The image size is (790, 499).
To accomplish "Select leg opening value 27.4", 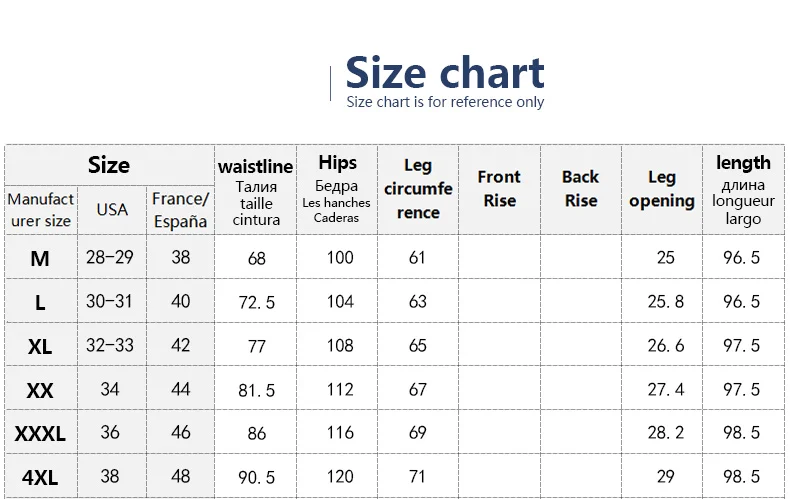I will [x=666, y=389].
